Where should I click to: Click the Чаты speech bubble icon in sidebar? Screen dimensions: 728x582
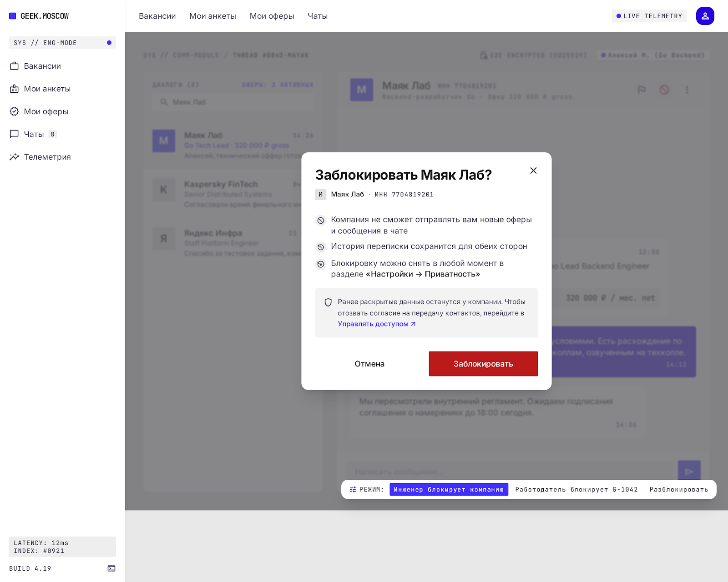click(15, 134)
